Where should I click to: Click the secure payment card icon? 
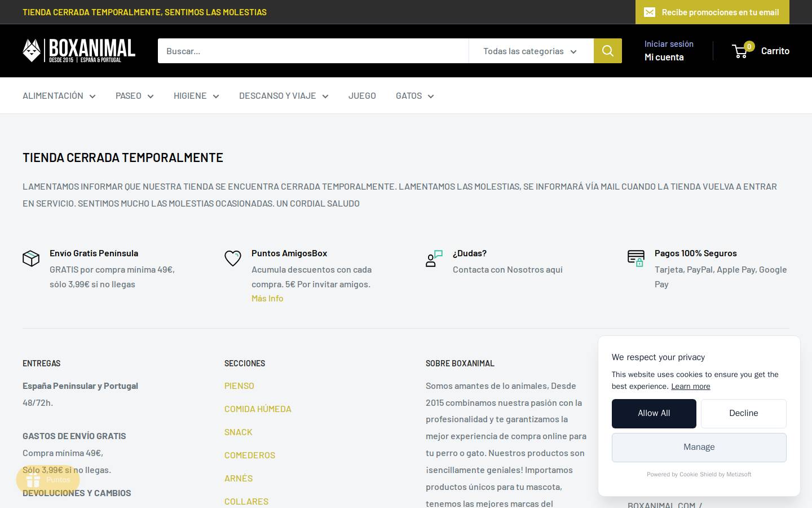[636, 259]
